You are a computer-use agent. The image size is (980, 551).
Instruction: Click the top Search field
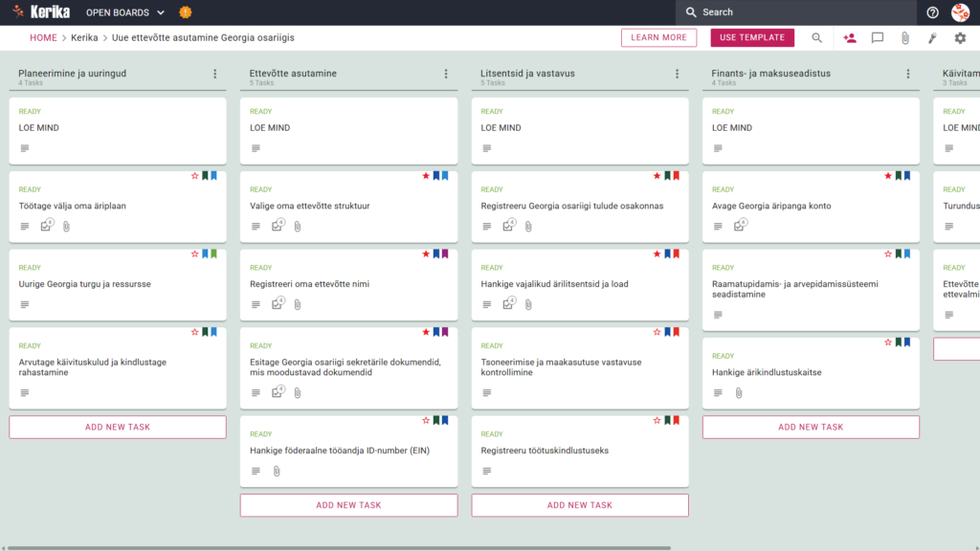pyautogui.click(x=795, y=12)
